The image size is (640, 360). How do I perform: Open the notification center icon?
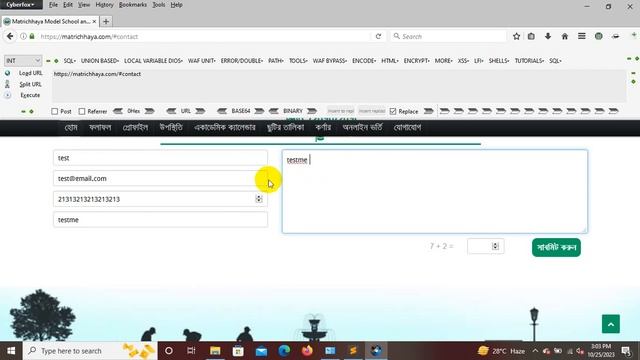[x=626, y=351]
